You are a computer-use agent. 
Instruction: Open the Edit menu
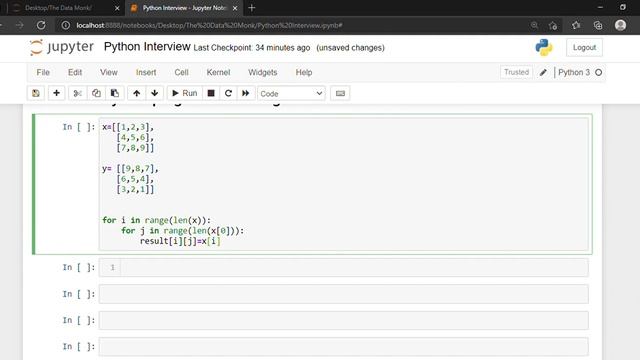point(75,73)
